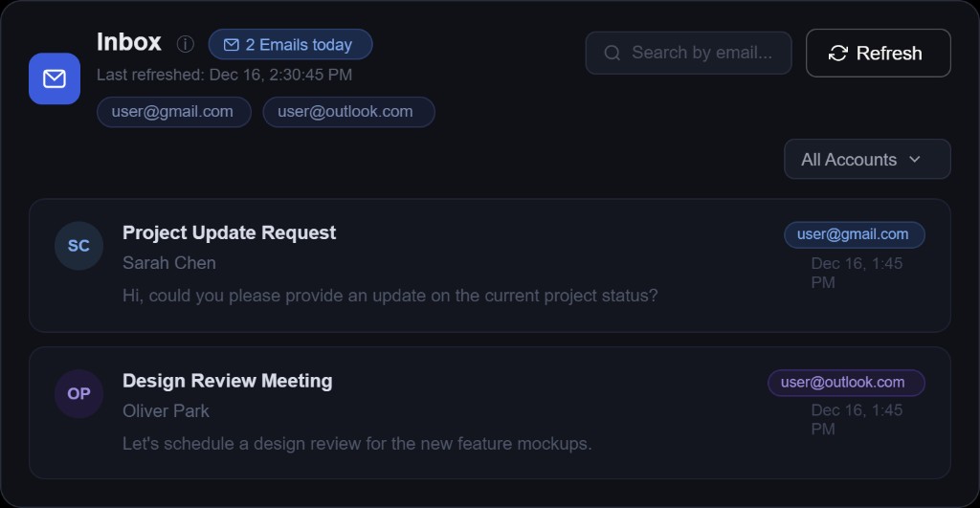The height and width of the screenshot is (508, 980).
Task: Click the info icon beside Inbox
Action: point(186,44)
